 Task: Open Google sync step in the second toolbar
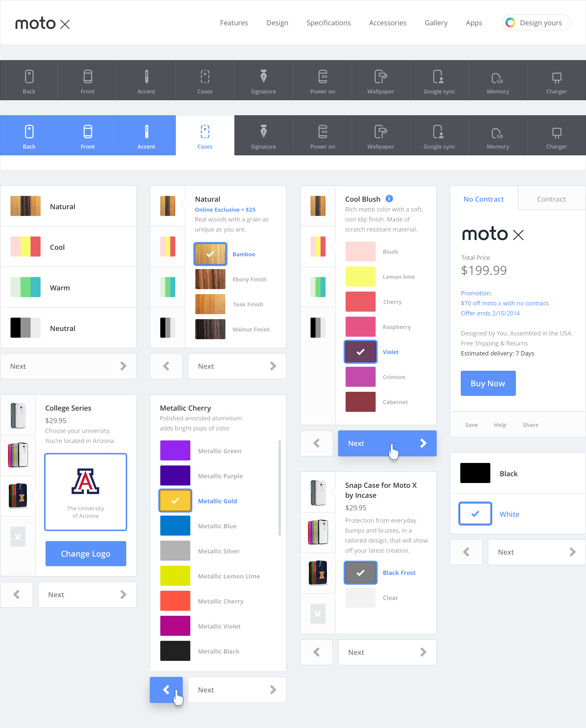439,135
